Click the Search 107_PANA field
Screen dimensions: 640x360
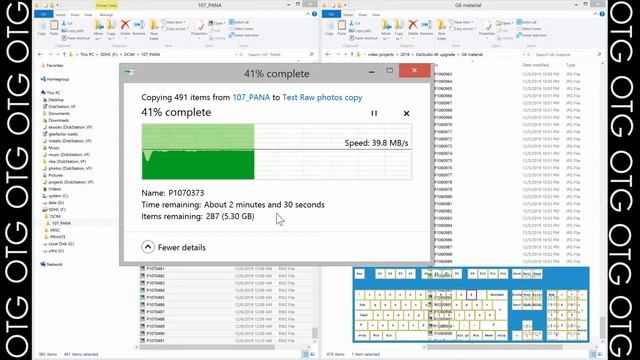(280, 54)
